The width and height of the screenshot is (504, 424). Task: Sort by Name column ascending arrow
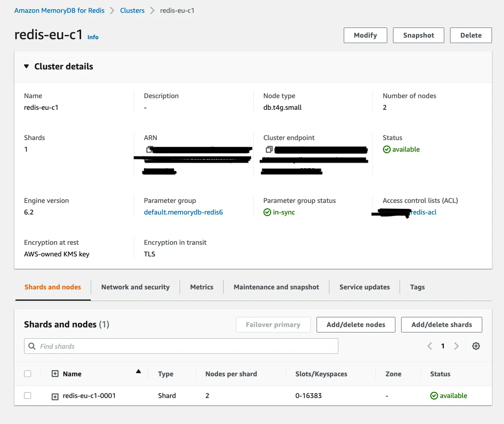tap(139, 372)
